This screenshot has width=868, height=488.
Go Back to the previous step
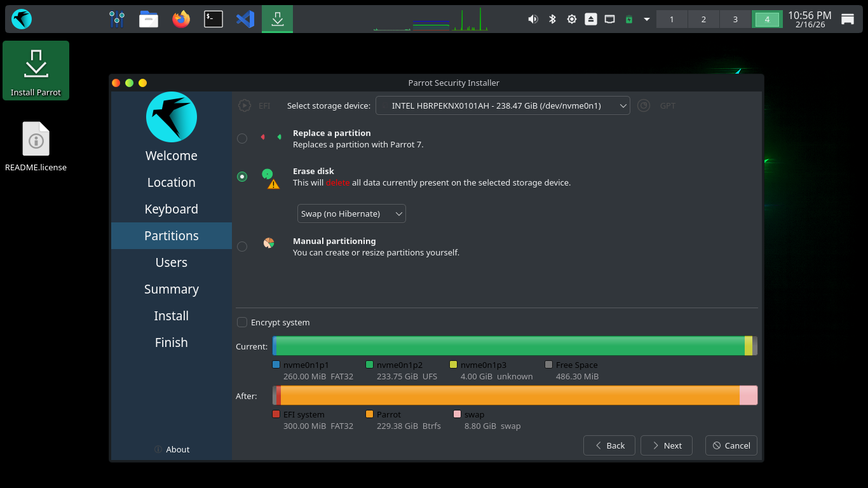click(609, 445)
